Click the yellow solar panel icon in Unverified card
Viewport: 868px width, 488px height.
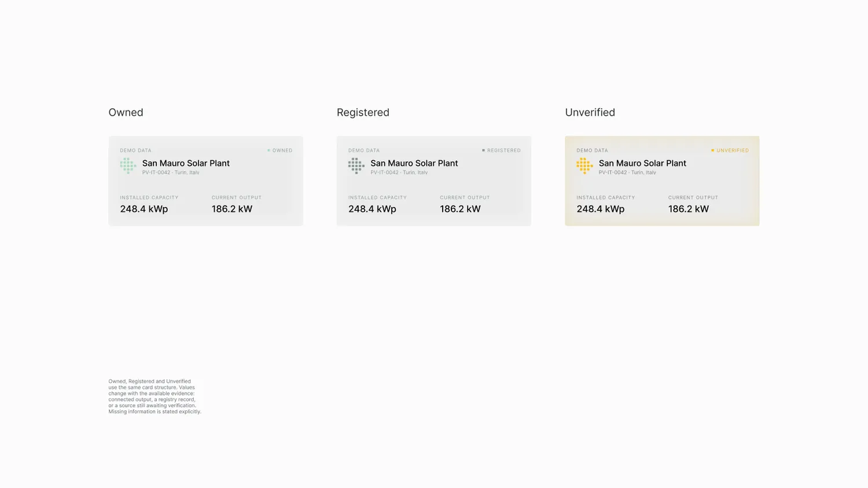pos(584,166)
